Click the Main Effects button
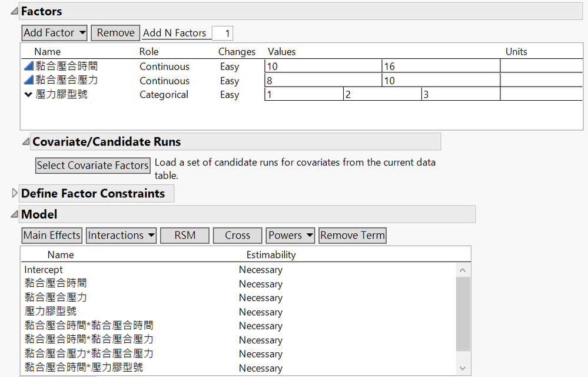This screenshot has height=377, width=588. [51, 235]
